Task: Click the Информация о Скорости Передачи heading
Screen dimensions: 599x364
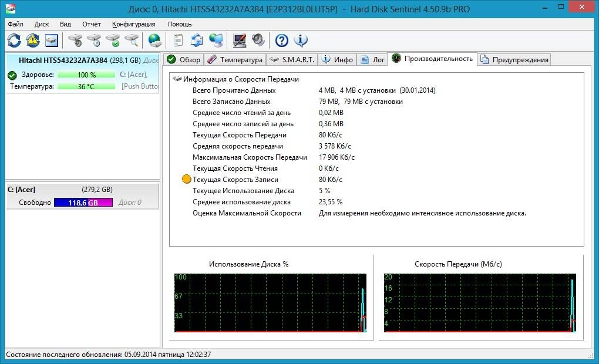Action: pos(241,79)
